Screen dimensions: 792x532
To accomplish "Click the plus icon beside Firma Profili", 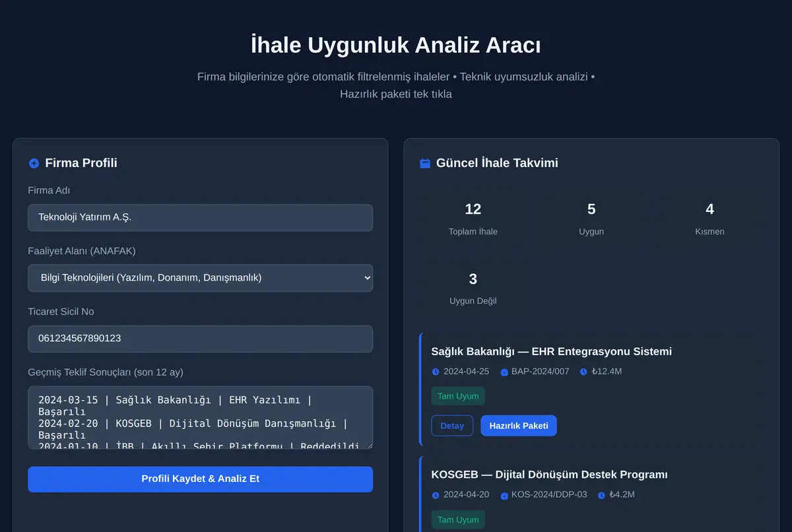I will (x=34, y=163).
